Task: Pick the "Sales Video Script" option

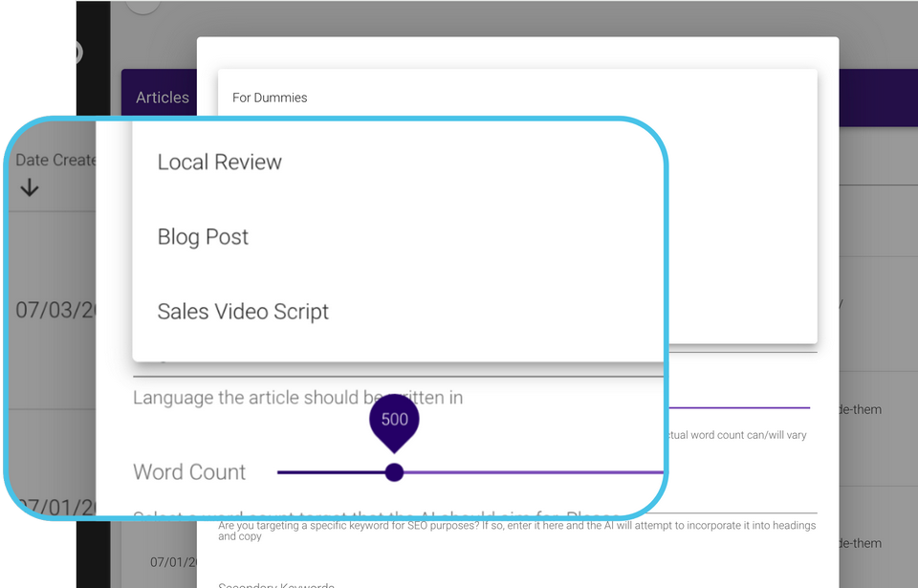Action: click(243, 311)
